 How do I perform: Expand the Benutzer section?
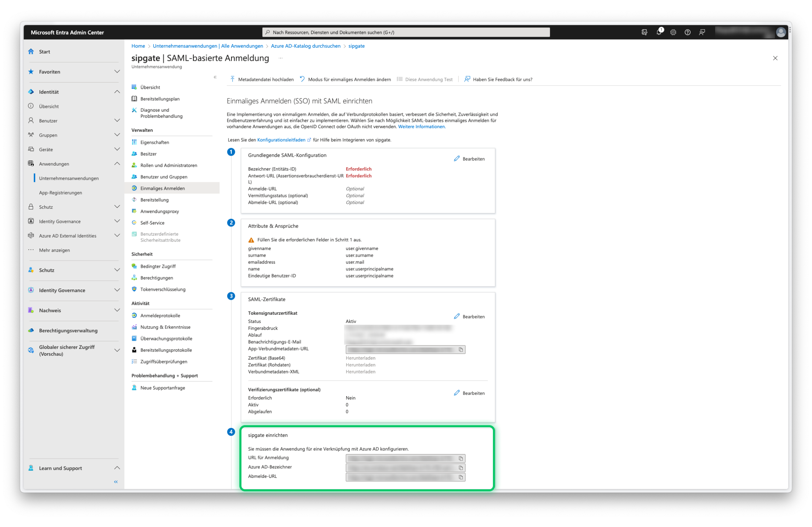click(118, 120)
